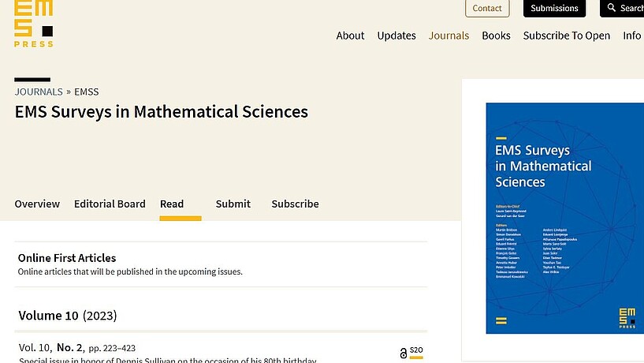Click the open access lock icon

[x=404, y=353]
